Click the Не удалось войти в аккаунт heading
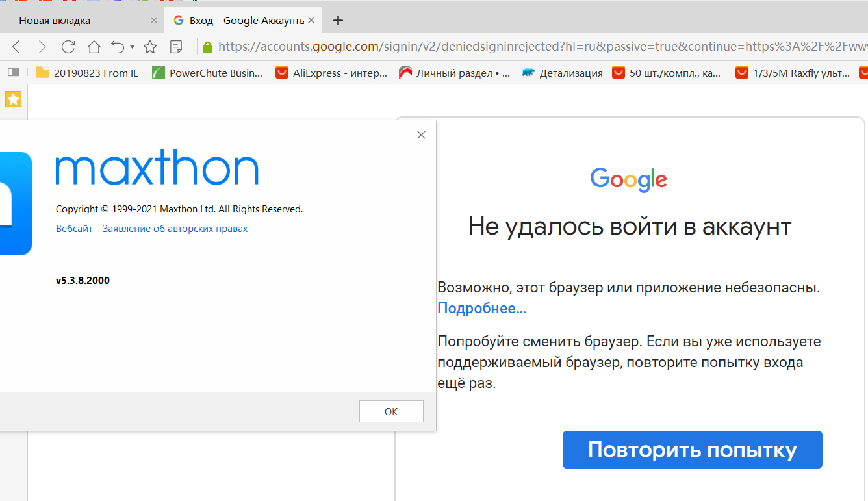868x501 pixels. pyautogui.click(x=630, y=227)
